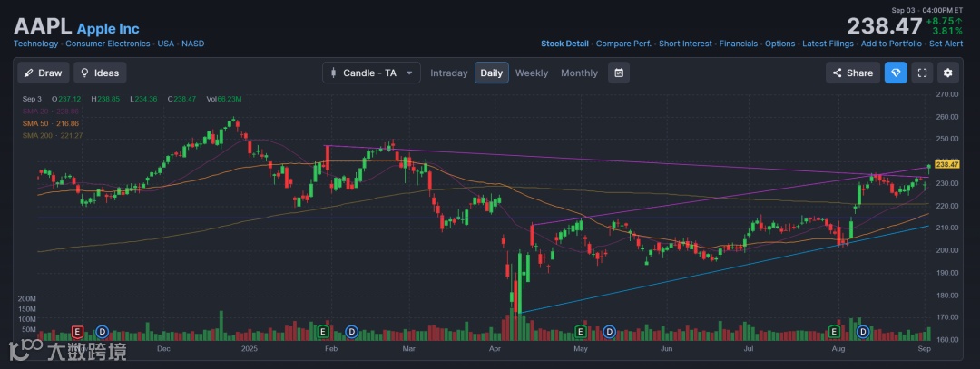Open the Options link
The image size is (980, 369).
tap(780, 44)
